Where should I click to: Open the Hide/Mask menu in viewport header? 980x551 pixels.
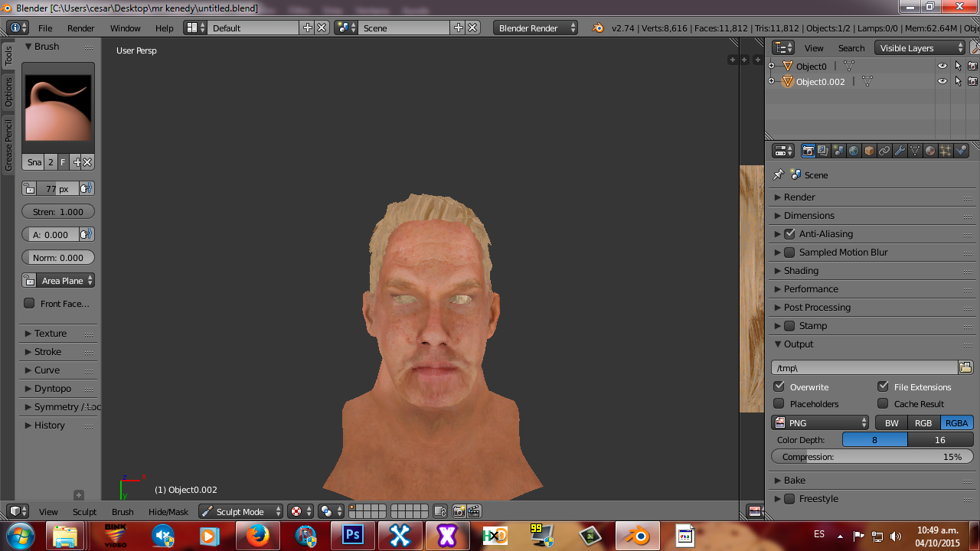168,511
